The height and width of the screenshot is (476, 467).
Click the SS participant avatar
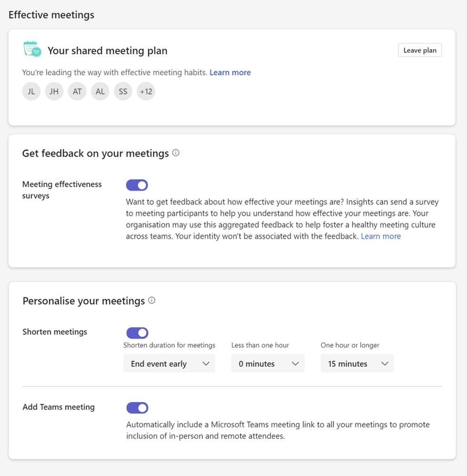click(123, 91)
